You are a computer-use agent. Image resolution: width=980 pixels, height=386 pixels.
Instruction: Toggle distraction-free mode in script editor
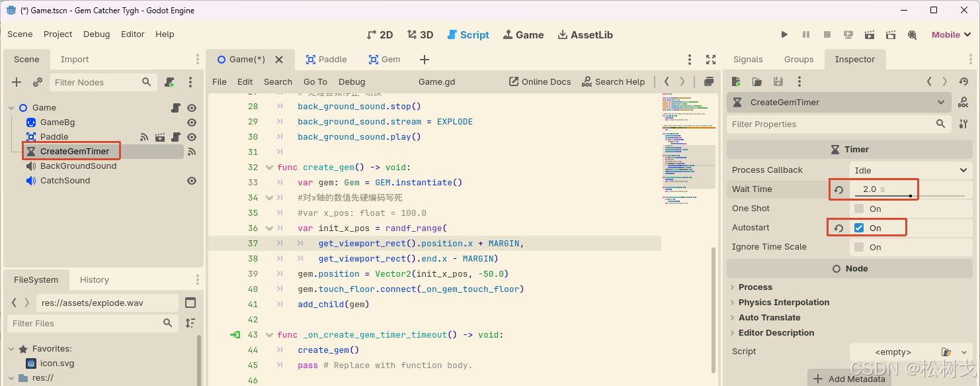point(711,59)
